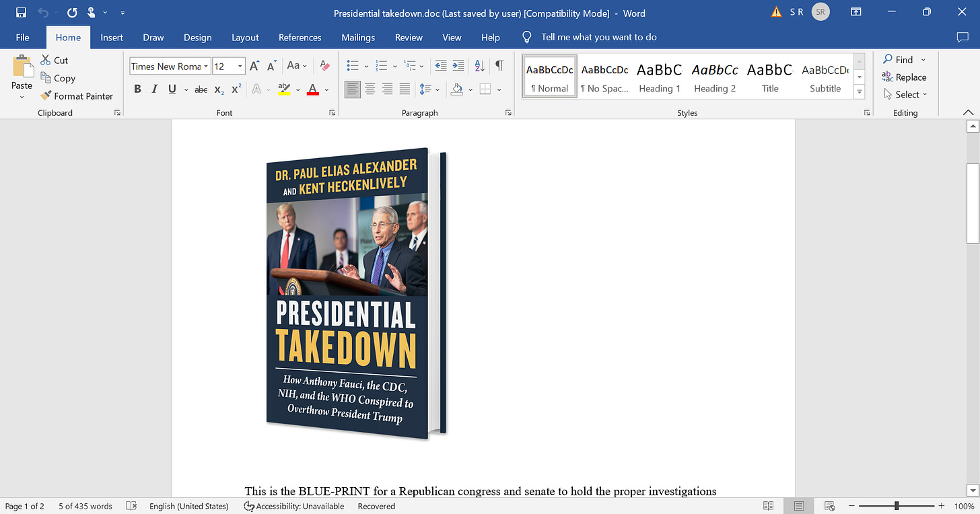Viewport: 980px width, 514px height.
Task: Open font name dropdown
Action: (x=206, y=66)
